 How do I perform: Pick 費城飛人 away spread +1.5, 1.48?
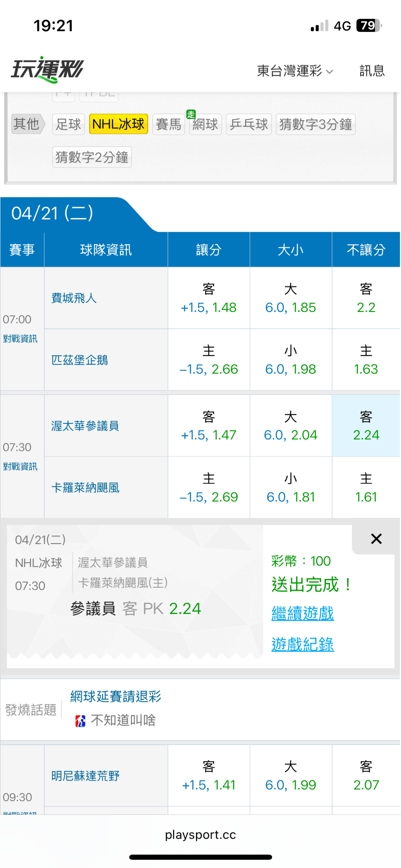(209, 298)
